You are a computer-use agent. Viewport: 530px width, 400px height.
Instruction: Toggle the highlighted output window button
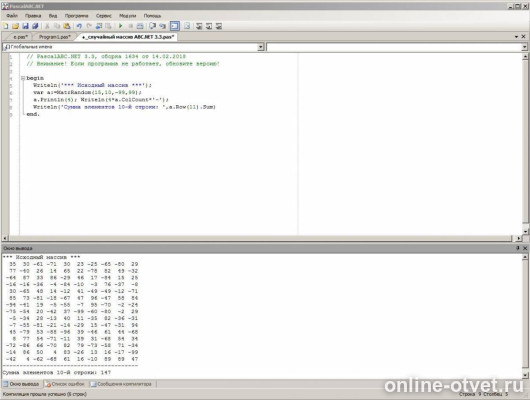coord(175,26)
